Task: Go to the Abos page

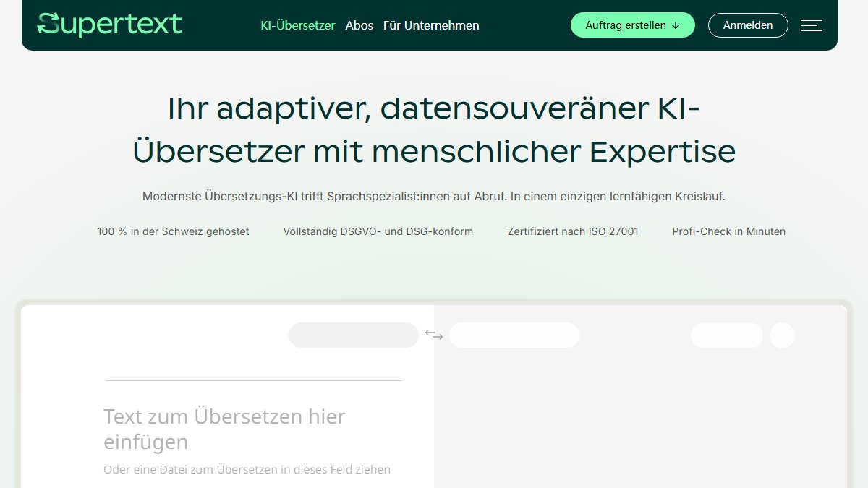Action: [x=359, y=25]
